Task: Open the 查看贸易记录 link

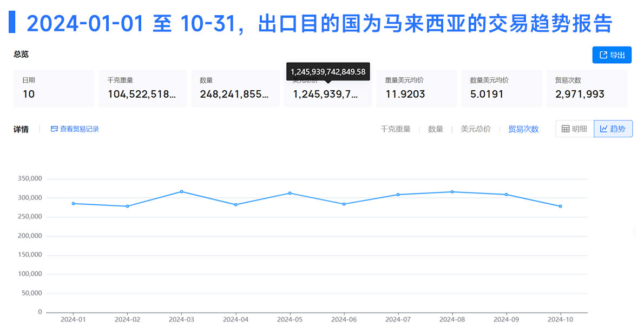Action: [75, 129]
